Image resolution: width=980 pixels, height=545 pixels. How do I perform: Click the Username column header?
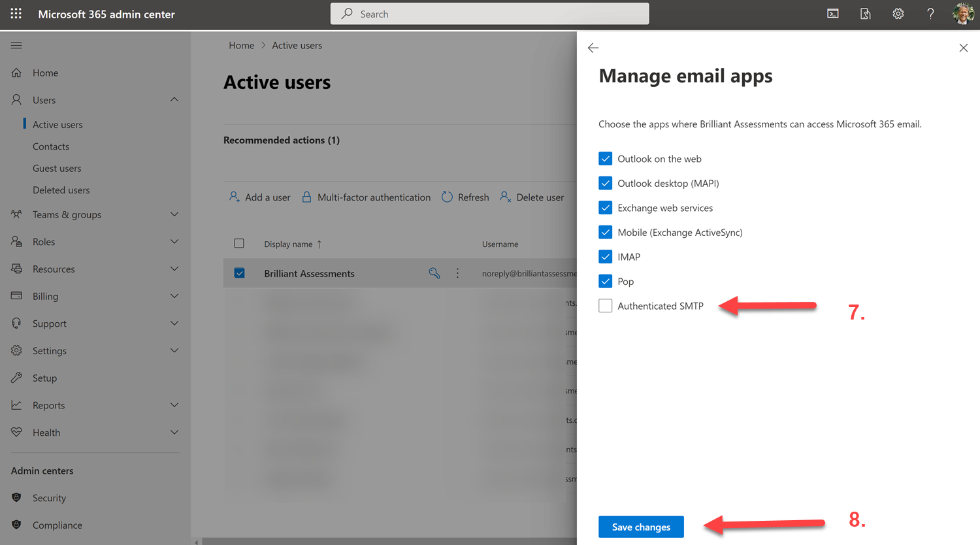click(x=500, y=244)
